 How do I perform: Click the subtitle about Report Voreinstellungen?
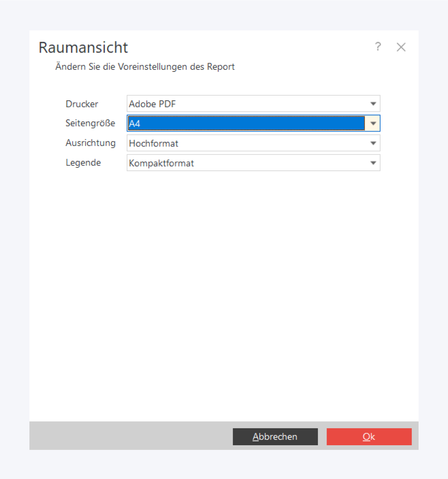[x=145, y=67]
